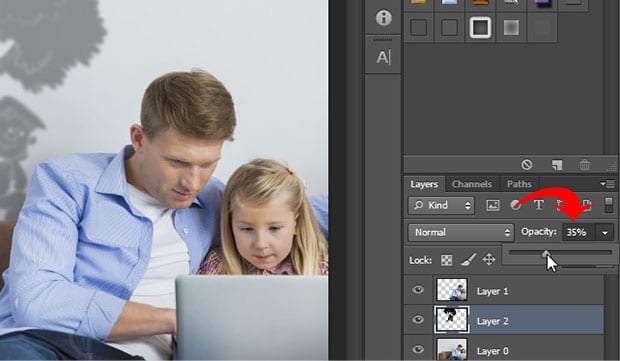This screenshot has height=361, width=620.
Task: Open the Kind filter dropdown
Action: tap(441, 205)
